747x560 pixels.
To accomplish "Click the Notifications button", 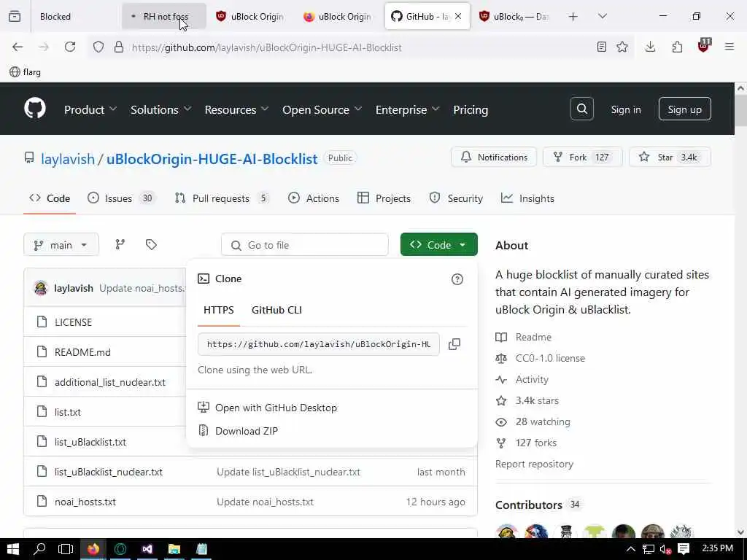I will [x=494, y=157].
